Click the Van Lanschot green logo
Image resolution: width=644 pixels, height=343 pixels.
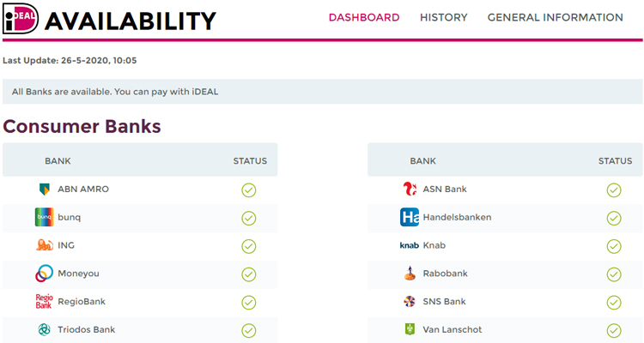coord(410,329)
